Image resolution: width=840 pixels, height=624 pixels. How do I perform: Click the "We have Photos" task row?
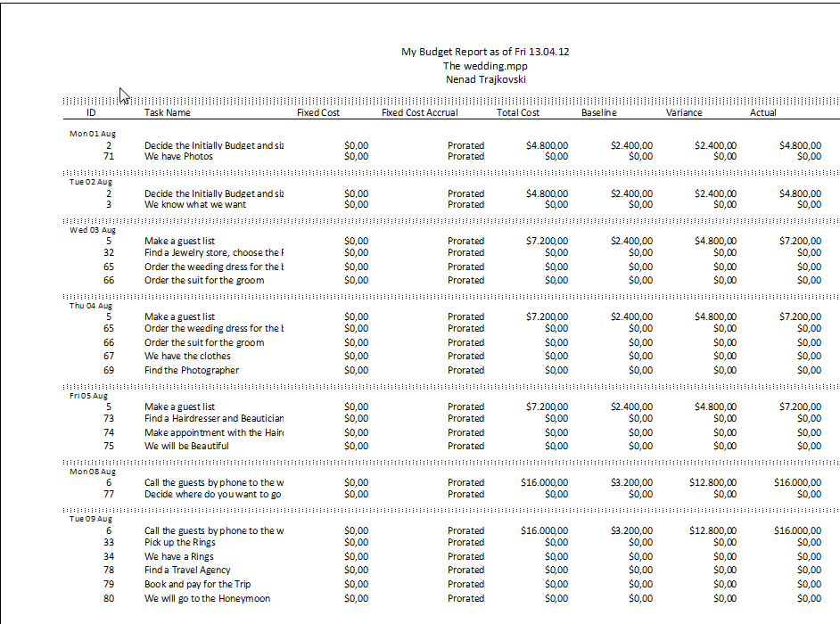point(178,156)
